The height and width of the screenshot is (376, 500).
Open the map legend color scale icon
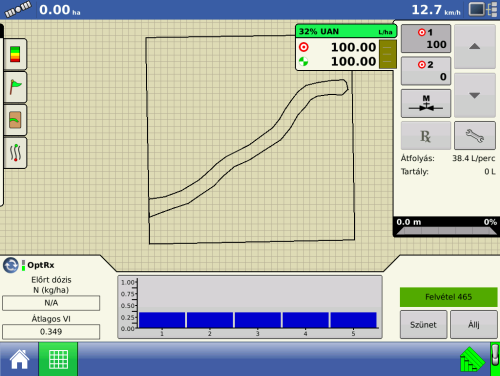(15, 54)
